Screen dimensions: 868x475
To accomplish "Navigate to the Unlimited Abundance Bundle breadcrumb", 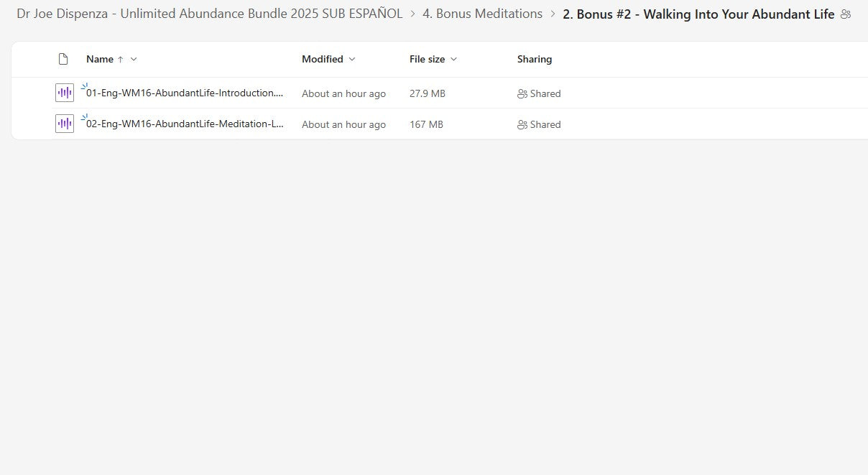I will [208, 13].
